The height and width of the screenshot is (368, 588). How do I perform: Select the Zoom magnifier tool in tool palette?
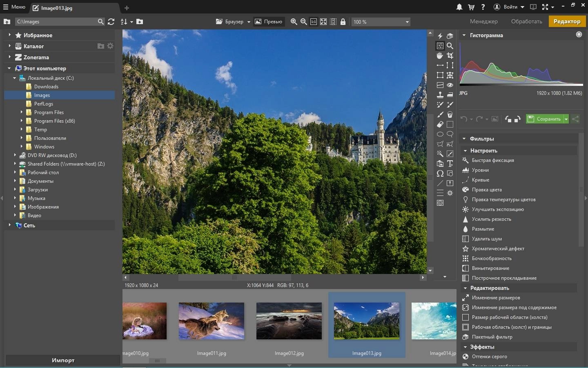pos(450,46)
